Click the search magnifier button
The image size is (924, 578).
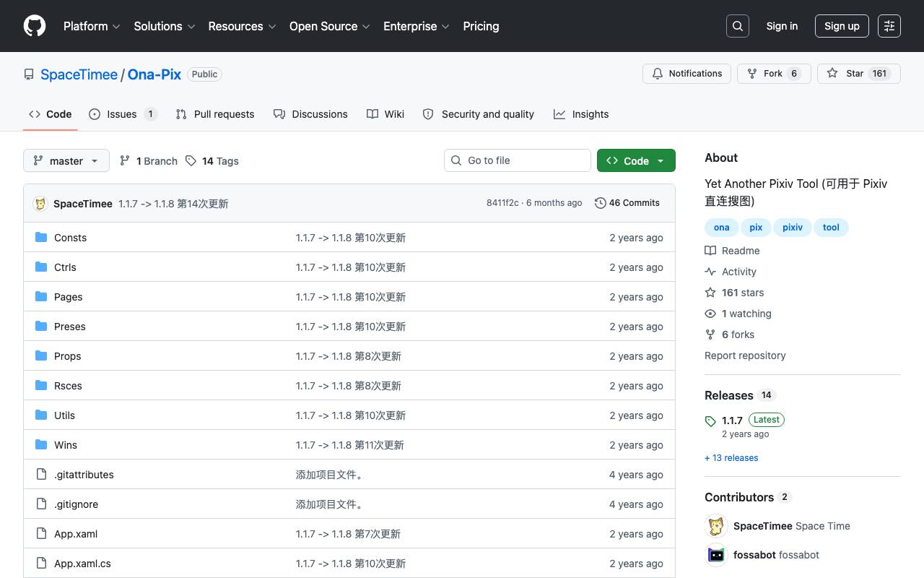[x=738, y=26]
